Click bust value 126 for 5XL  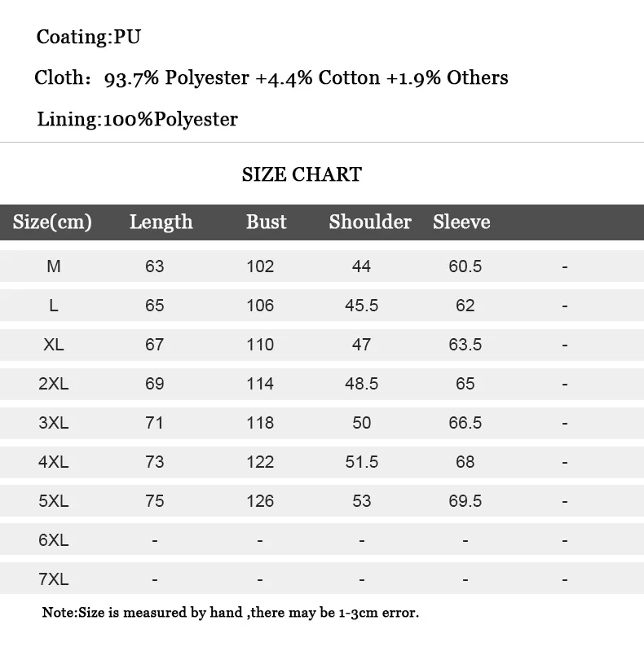[260, 501]
